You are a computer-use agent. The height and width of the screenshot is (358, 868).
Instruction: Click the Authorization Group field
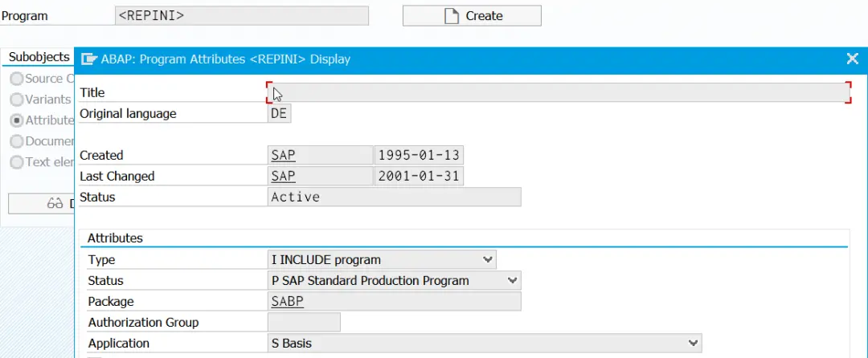click(x=304, y=323)
